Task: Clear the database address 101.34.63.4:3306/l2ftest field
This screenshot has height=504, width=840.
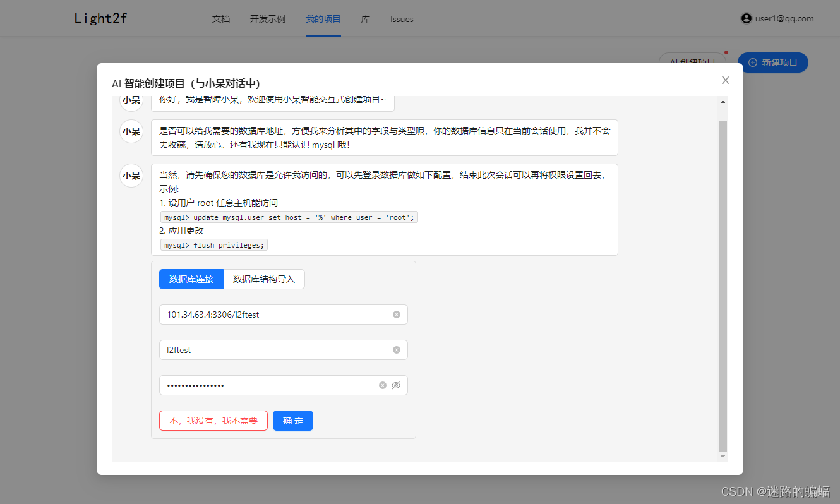Action: (397, 314)
